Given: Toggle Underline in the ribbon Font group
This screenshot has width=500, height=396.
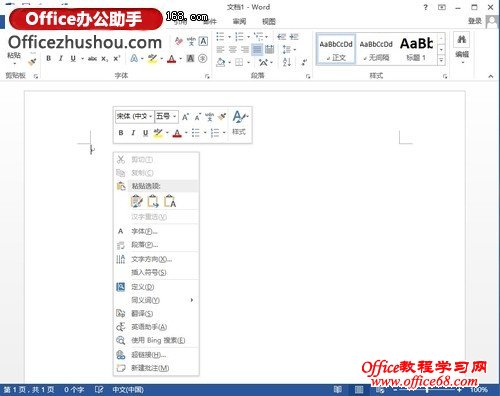Looking at the screenshot, I should coord(73,59).
